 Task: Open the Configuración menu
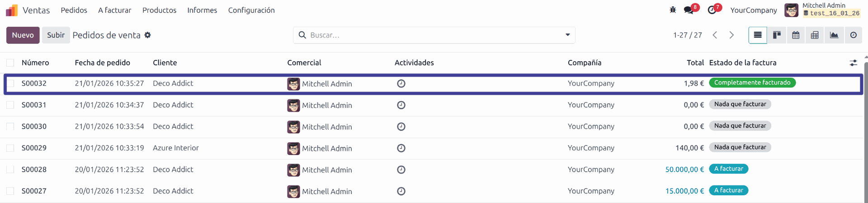coord(251,10)
